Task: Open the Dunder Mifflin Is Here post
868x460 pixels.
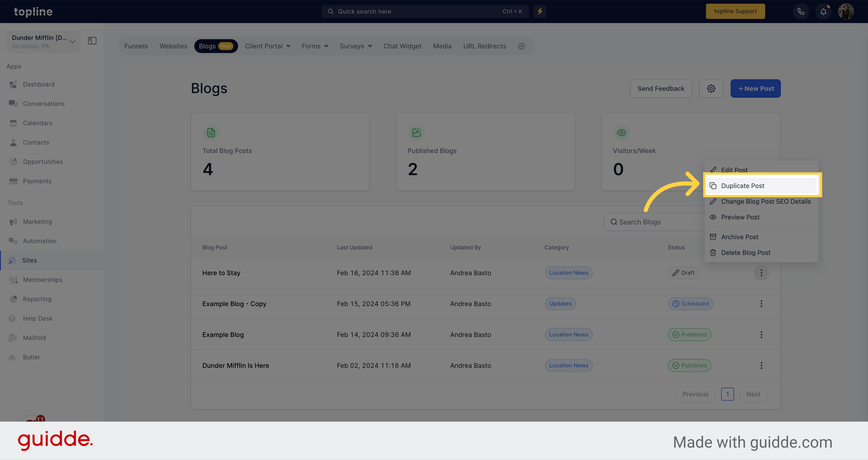Action: point(236,366)
